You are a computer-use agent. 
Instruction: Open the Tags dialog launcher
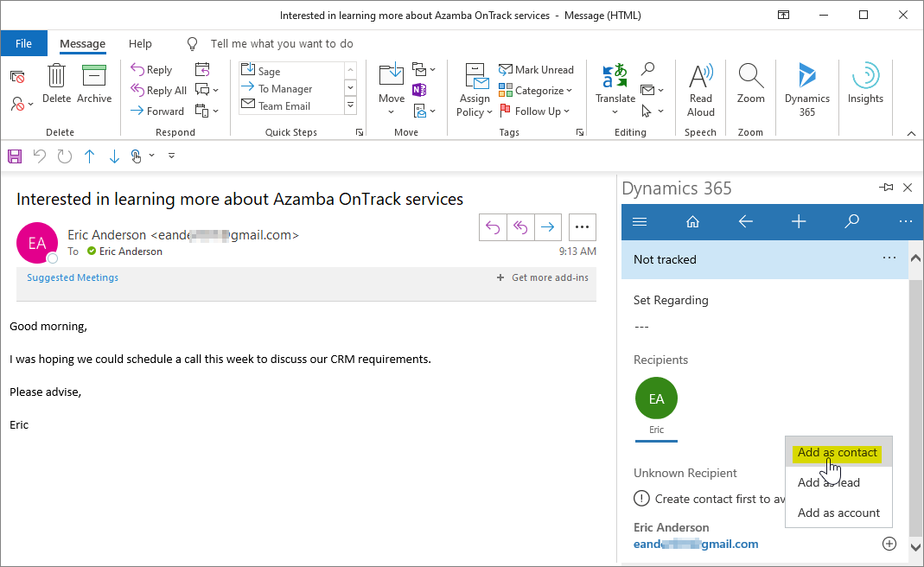[x=580, y=132]
